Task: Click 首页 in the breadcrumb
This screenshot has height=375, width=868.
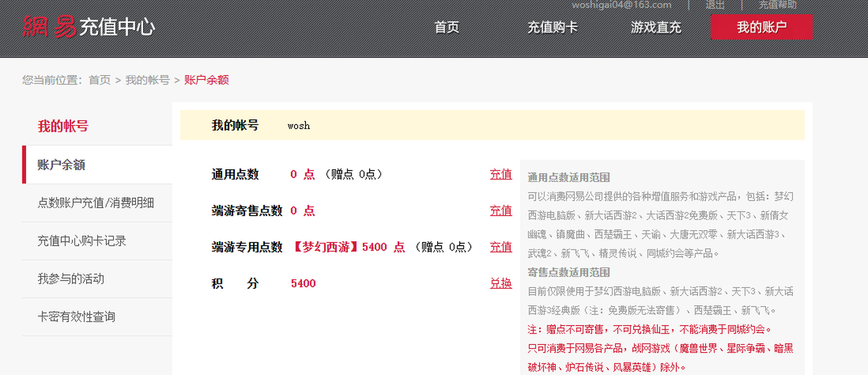Action: coord(99,80)
